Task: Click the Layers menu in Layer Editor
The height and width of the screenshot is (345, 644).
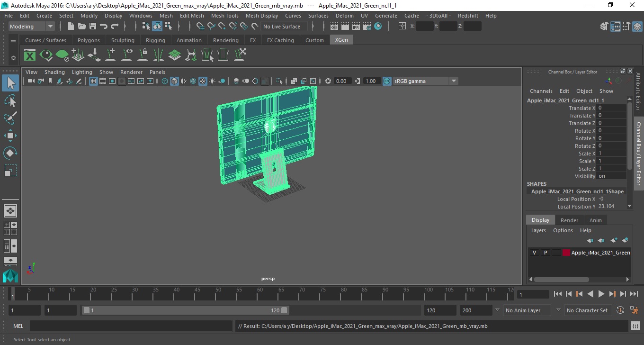Action: tap(538, 230)
